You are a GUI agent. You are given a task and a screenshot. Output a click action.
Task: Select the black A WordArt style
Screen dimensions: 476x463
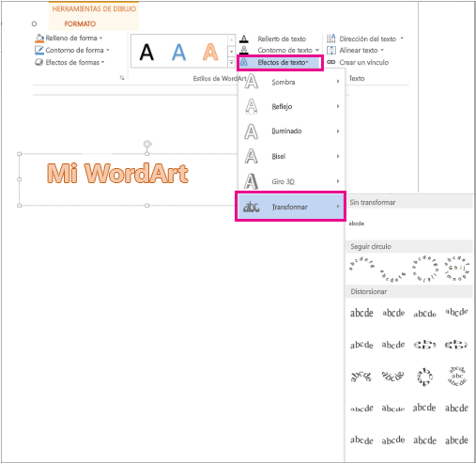[146, 52]
